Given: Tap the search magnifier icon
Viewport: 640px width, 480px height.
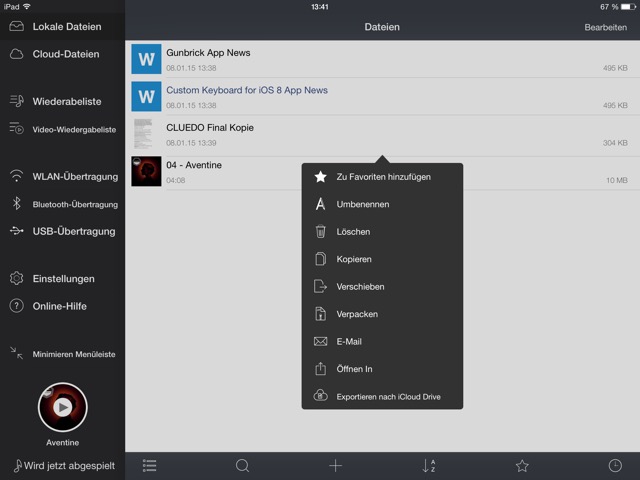Looking at the screenshot, I should (242, 466).
